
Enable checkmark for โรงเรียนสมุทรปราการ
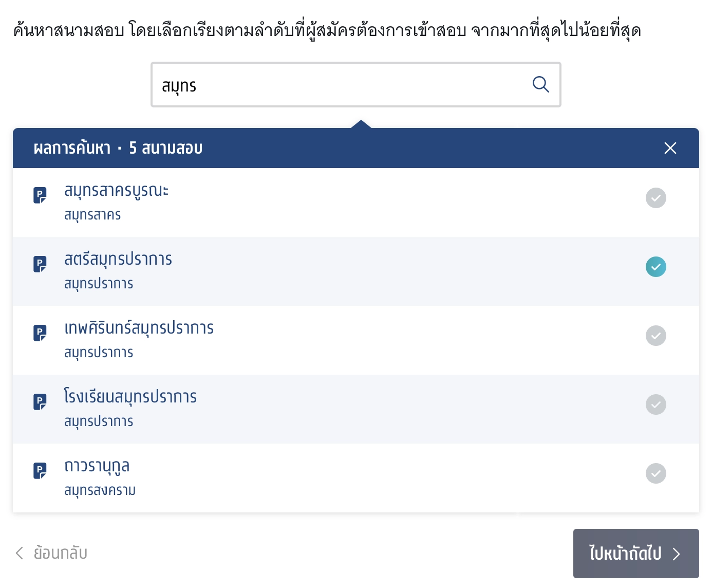point(655,405)
